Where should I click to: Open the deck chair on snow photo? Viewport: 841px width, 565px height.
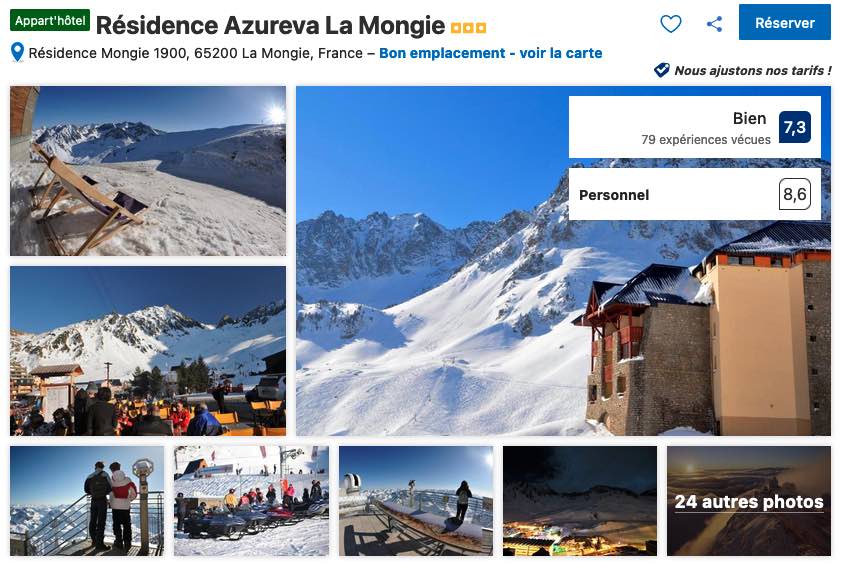pyautogui.click(x=148, y=171)
